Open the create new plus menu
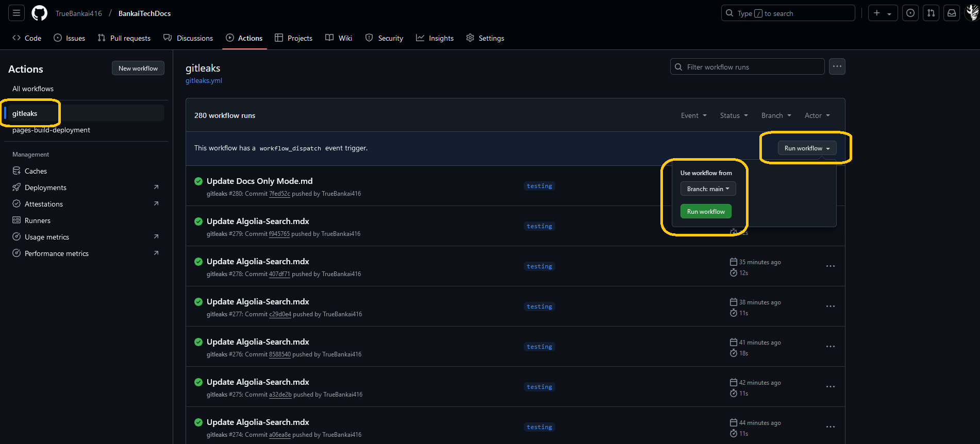The image size is (980, 444). (x=883, y=13)
